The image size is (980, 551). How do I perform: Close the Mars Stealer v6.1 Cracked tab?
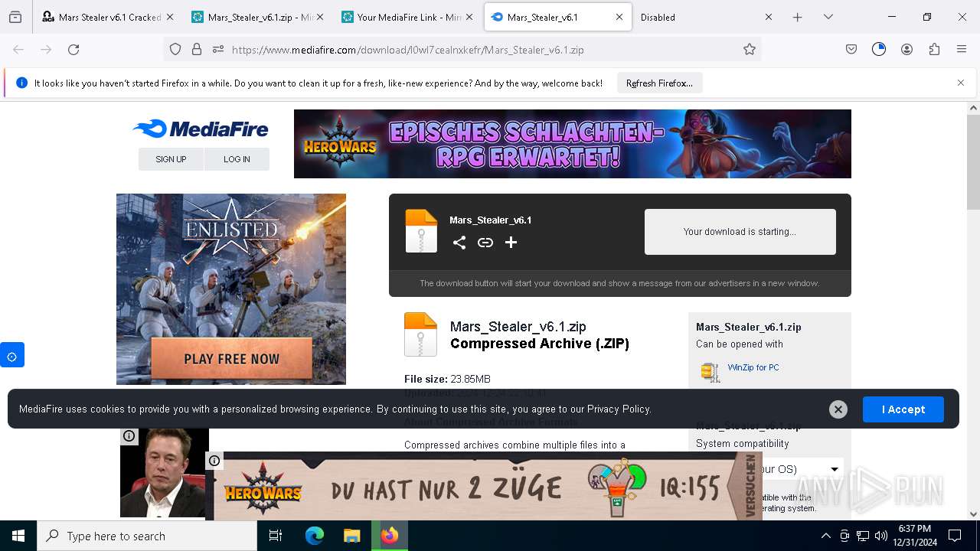point(170,17)
